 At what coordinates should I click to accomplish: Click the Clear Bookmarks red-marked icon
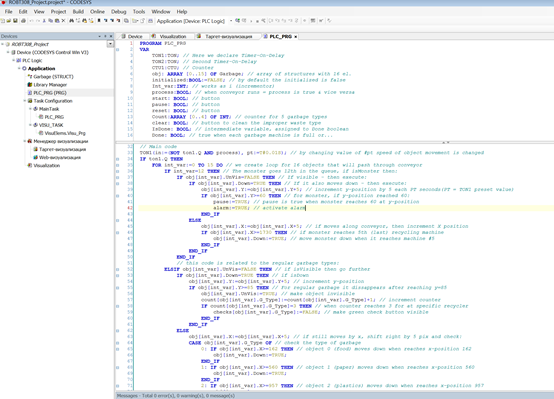tap(118, 21)
